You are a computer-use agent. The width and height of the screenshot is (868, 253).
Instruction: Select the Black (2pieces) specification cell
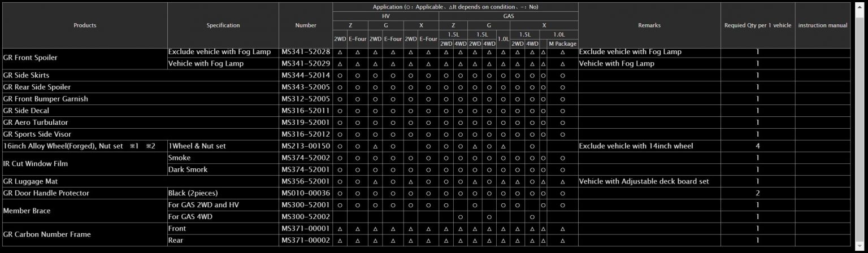tap(223, 193)
